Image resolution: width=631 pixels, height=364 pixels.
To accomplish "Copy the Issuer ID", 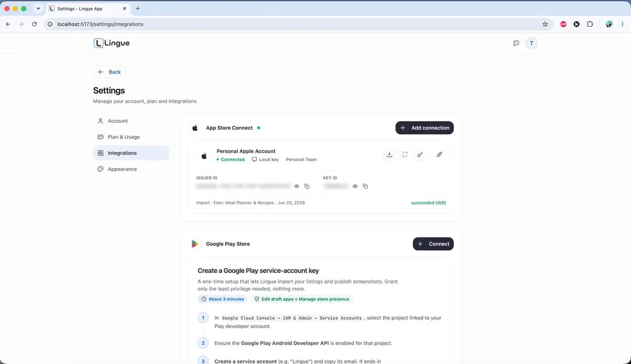I will click(x=307, y=186).
